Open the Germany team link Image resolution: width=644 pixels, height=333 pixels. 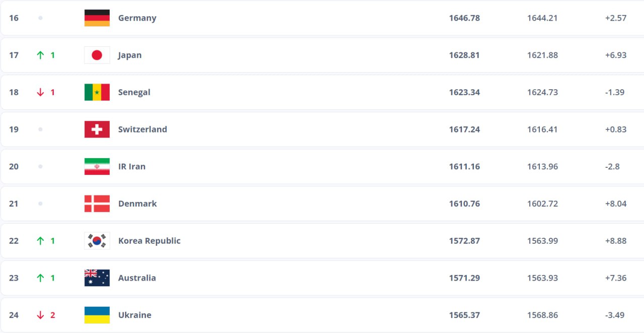click(x=137, y=18)
